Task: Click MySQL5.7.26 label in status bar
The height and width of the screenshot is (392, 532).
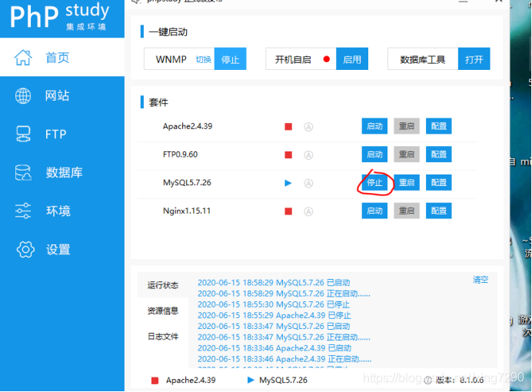Action: tap(284, 380)
